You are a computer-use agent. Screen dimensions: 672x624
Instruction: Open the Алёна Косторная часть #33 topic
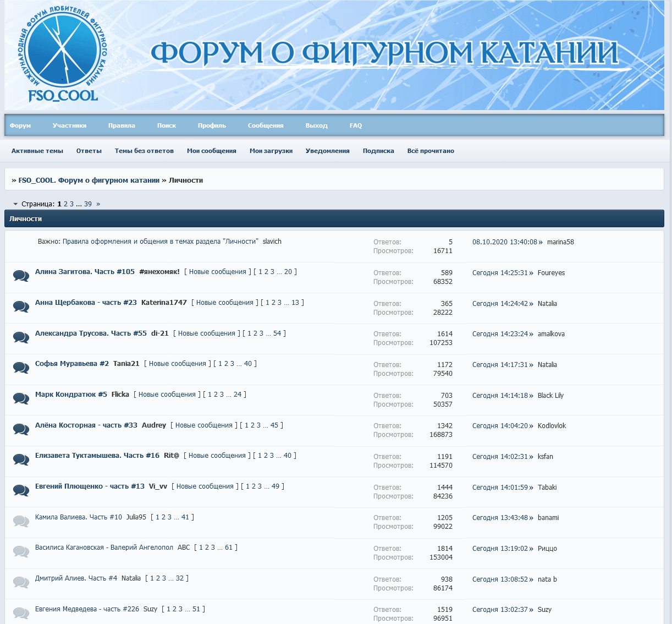[x=86, y=425]
